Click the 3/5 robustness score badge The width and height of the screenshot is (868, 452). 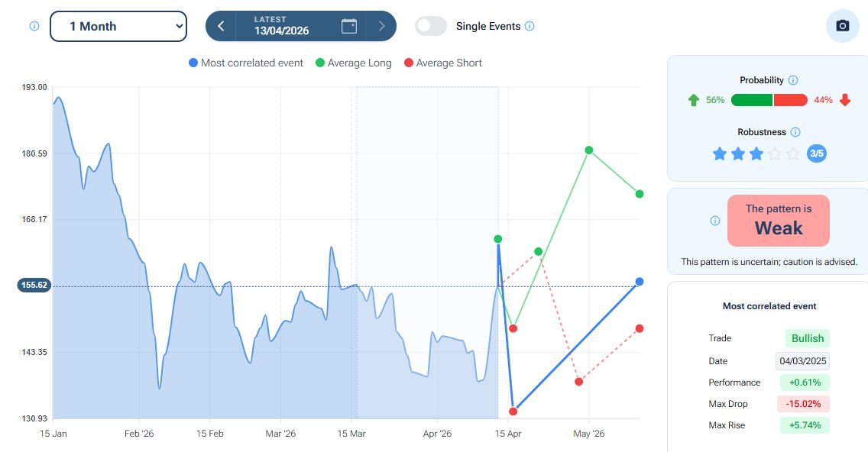pos(816,153)
